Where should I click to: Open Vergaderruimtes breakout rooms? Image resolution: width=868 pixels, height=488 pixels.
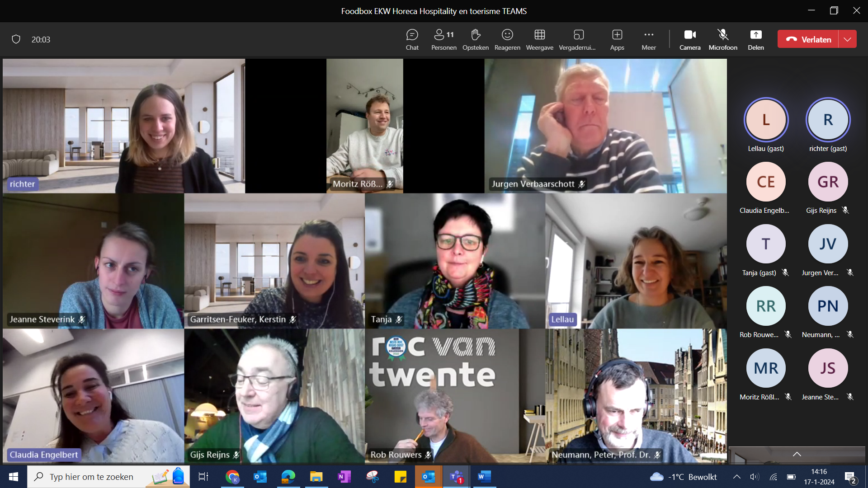577,39
